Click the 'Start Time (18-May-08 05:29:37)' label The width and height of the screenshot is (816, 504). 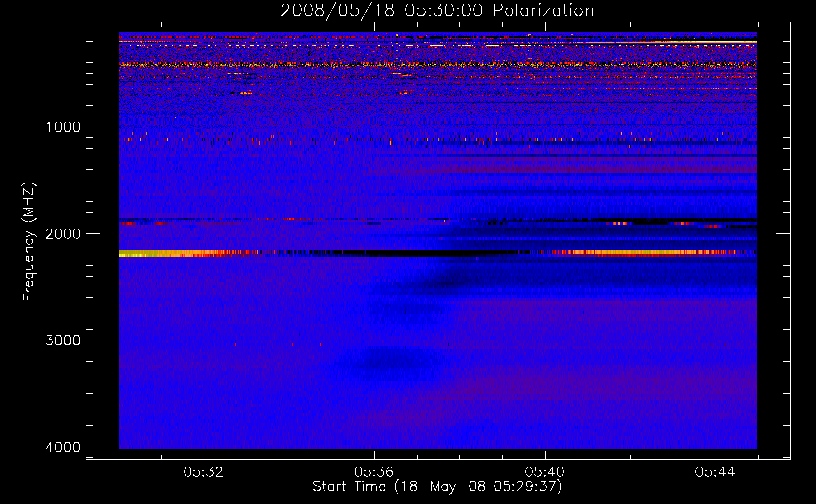tap(437, 487)
